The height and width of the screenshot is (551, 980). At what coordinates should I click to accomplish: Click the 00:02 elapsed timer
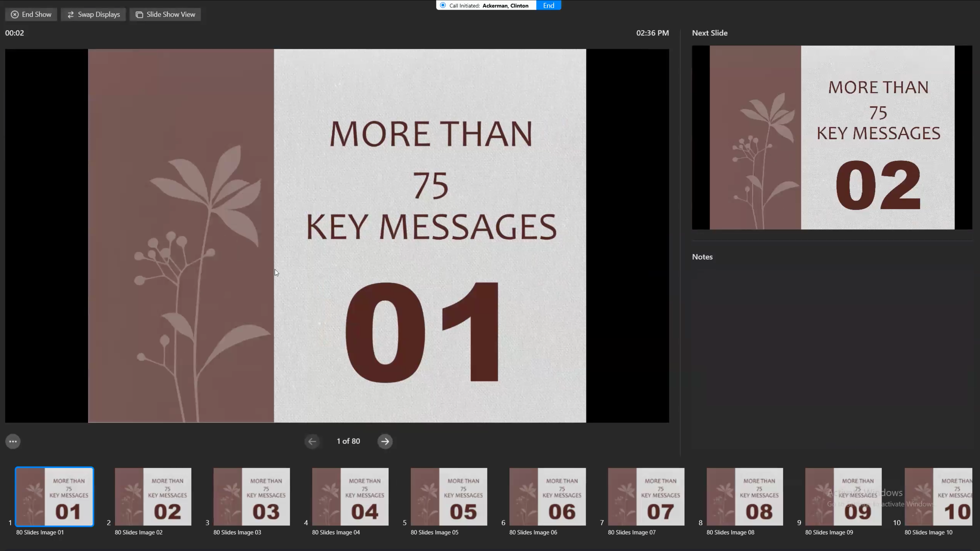pos(15,33)
